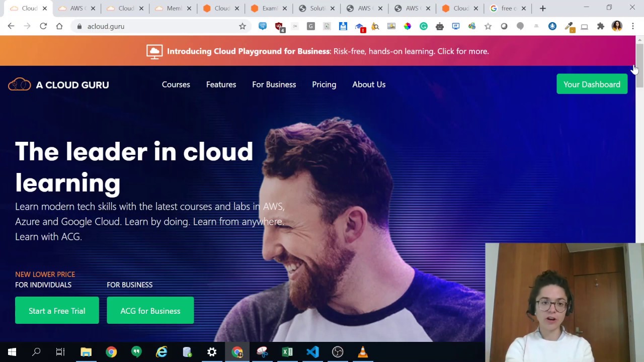This screenshot has height=362, width=644.
Task: Click the ACG for Business button
Action: pyautogui.click(x=150, y=311)
